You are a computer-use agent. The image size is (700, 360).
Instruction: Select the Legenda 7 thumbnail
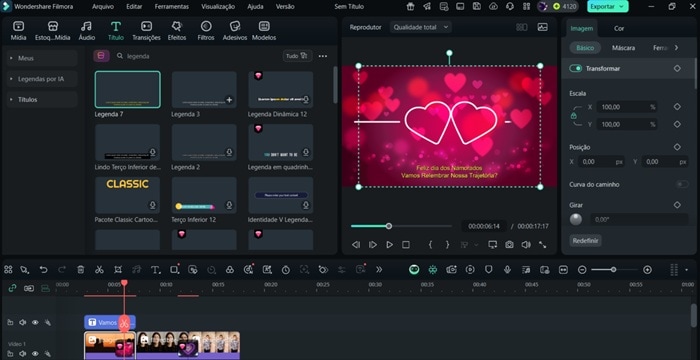(128, 89)
